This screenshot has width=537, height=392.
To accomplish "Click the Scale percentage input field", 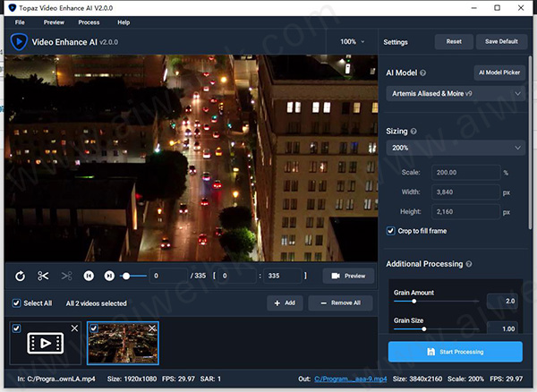I will coord(466,173).
